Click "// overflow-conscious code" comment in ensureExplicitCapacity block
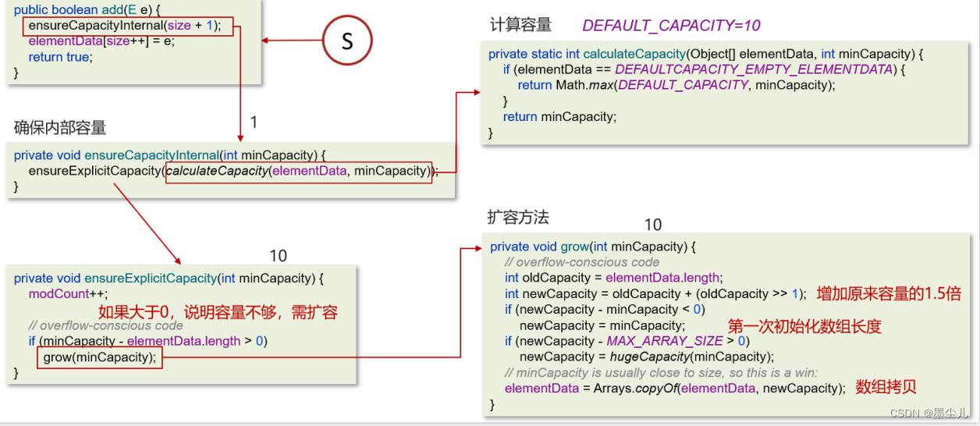The width and height of the screenshot is (980, 426). 105,325
